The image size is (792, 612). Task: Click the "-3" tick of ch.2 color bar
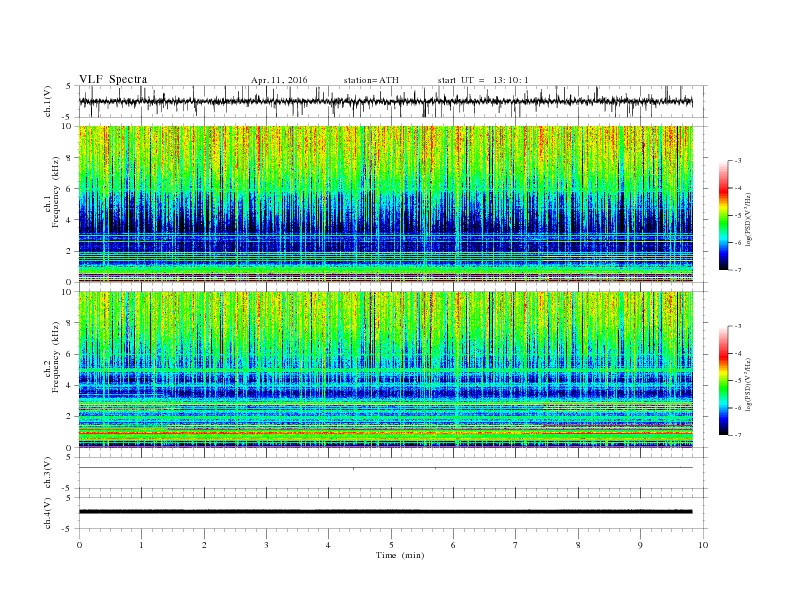tap(737, 326)
